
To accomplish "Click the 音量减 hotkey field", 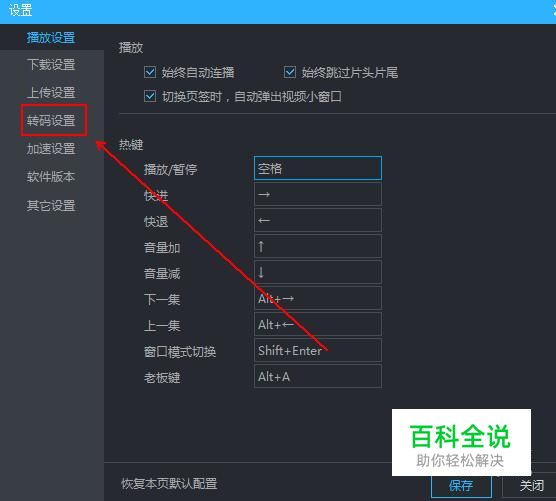I will (x=318, y=272).
